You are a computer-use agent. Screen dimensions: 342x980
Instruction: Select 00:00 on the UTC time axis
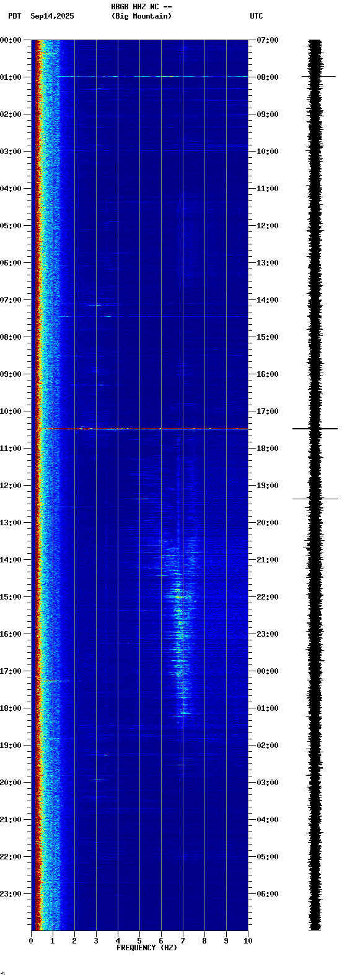pyautogui.click(x=268, y=671)
